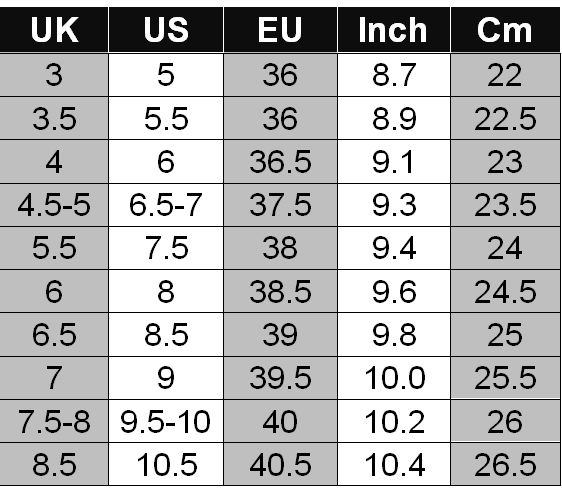Viewport: 562px width, 492px height.
Task: Select the 23.5 cm cell
Action: click(505, 205)
